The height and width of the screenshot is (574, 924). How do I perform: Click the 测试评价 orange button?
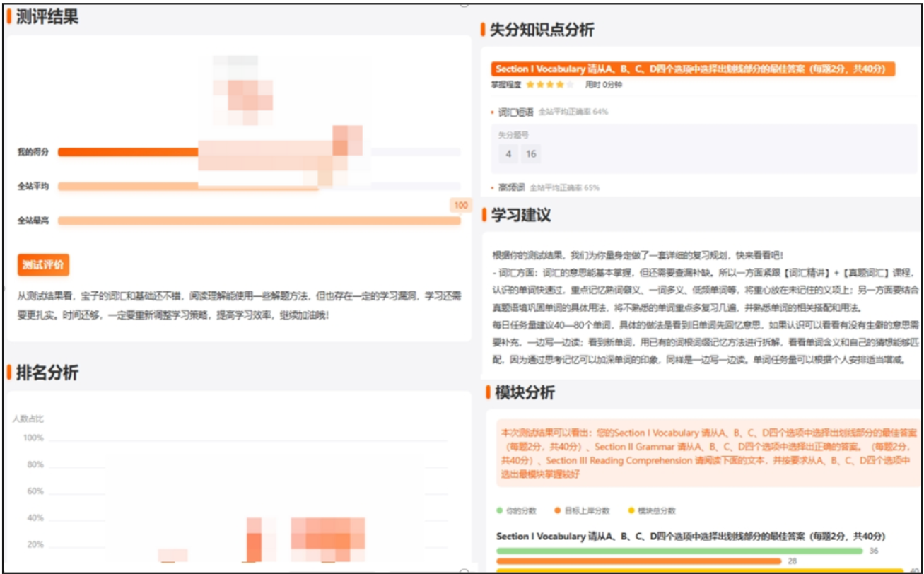point(43,265)
